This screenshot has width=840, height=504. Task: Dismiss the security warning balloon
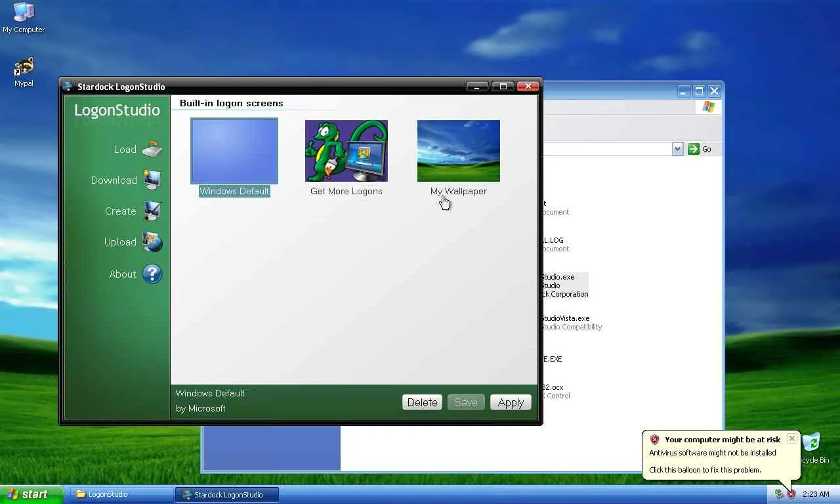pyautogui.click(x=792, y=438)
